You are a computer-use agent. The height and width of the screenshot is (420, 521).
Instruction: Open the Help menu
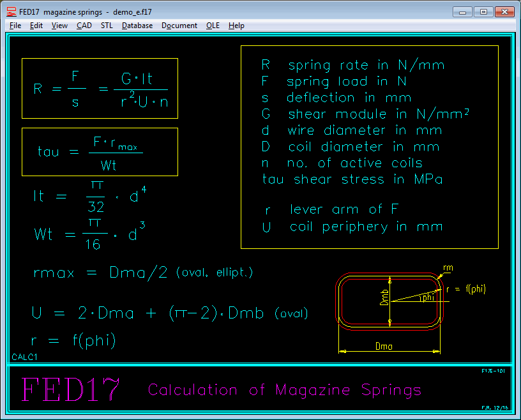point(236,26)
